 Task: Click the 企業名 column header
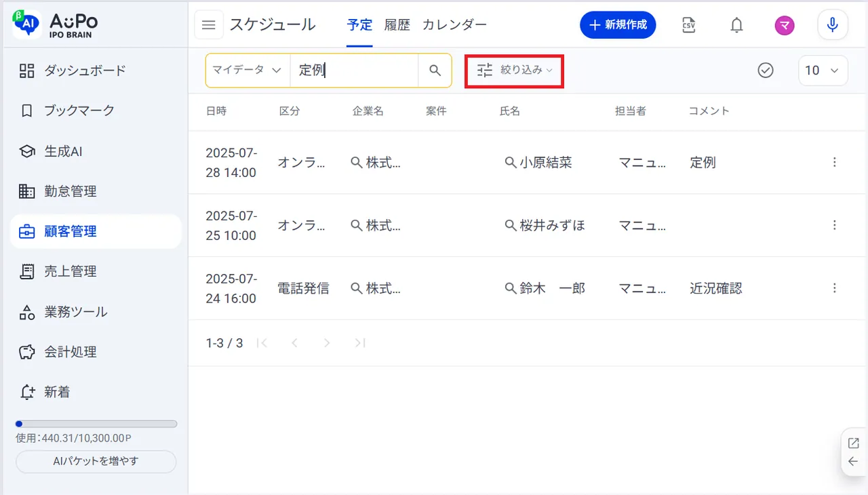coord(368,111)
